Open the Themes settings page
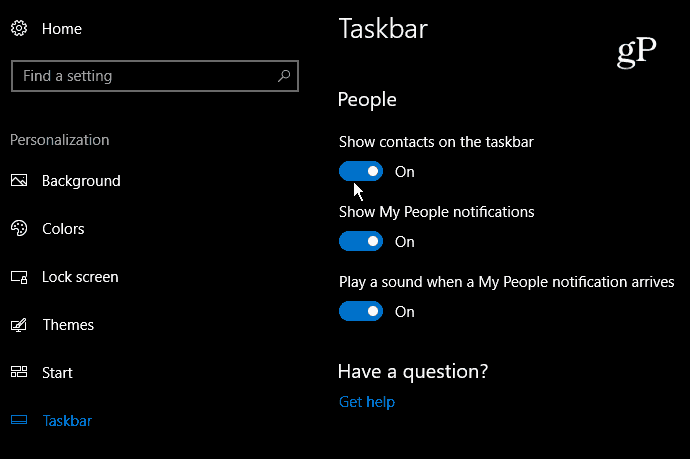The image size is (690, 459). 68,325
